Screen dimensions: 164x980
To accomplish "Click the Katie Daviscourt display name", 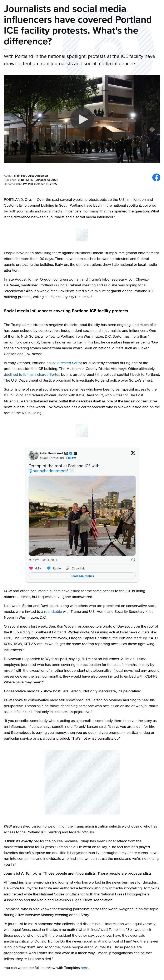I will point(51,453).
